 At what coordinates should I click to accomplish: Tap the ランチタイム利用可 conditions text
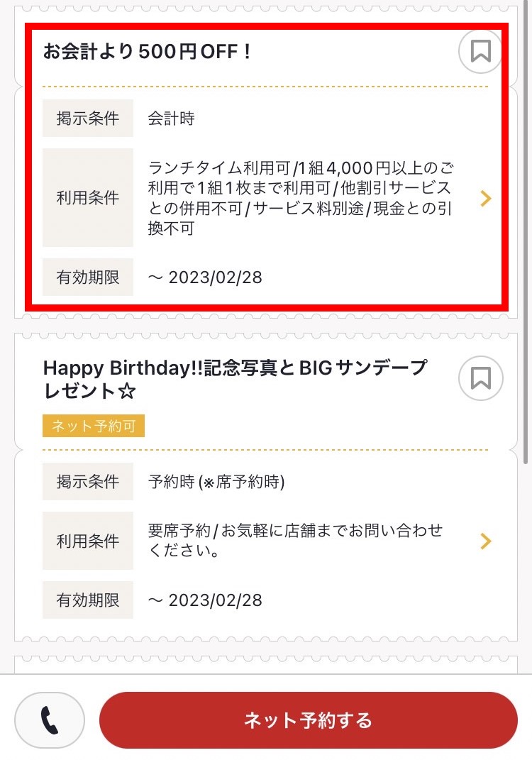click(301, 198)
